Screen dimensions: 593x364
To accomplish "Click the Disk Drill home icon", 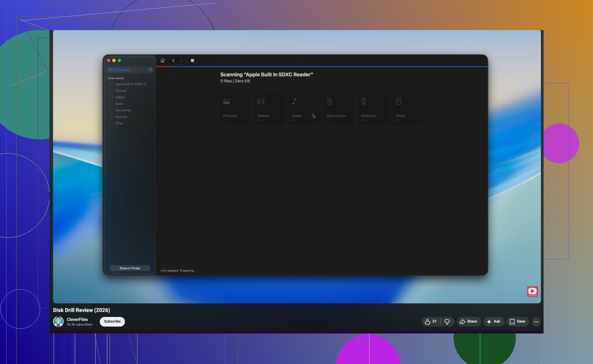I will click(163, 61).
